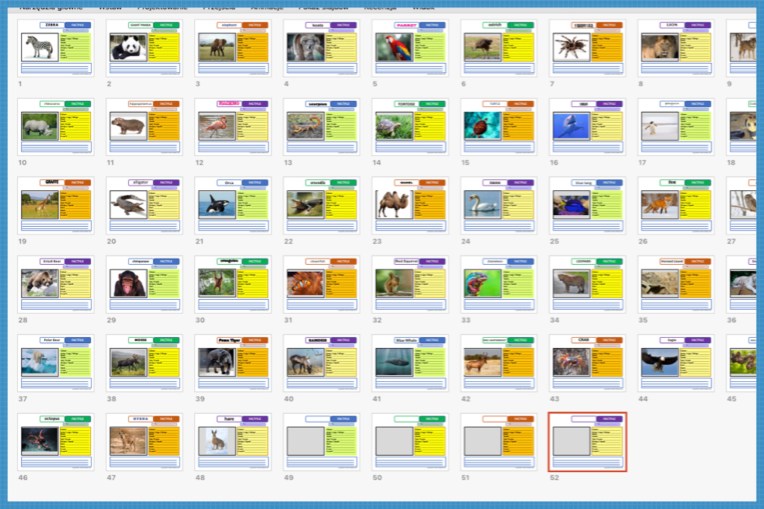Choose slide 8 showing the lion
This screenshot has height=509, width=764.
point(676,48)
